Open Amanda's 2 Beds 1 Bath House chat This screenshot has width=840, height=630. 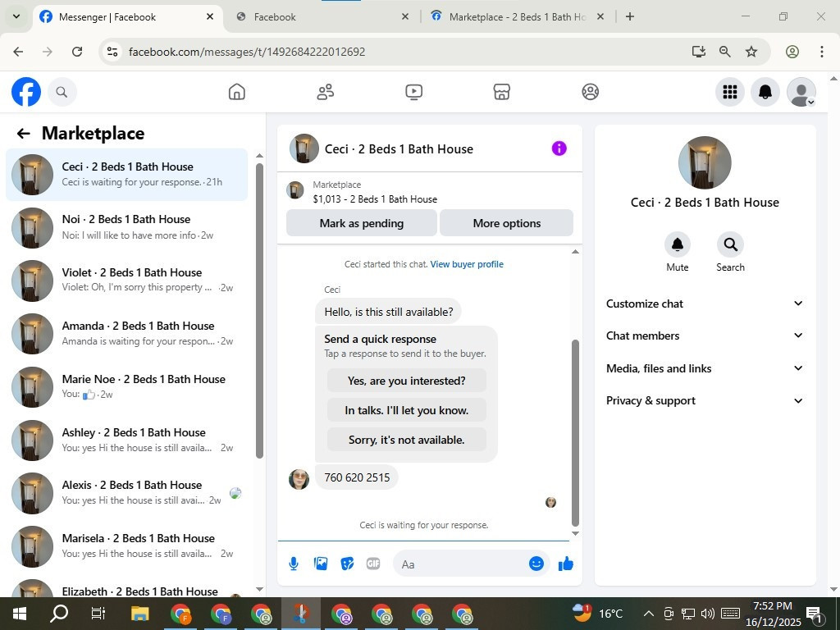click(127, 334)
